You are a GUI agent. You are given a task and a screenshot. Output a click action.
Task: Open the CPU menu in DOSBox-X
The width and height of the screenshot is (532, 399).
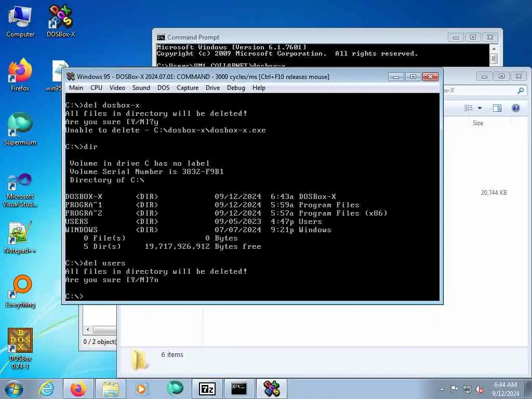tap(96, 88)
